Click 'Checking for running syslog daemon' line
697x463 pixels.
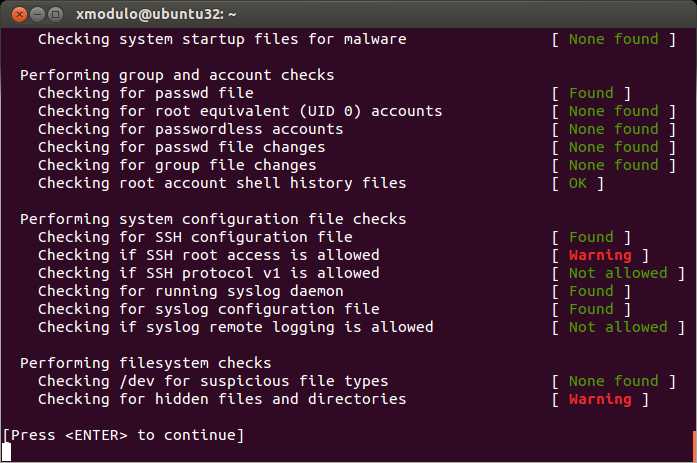click(190, 291)
